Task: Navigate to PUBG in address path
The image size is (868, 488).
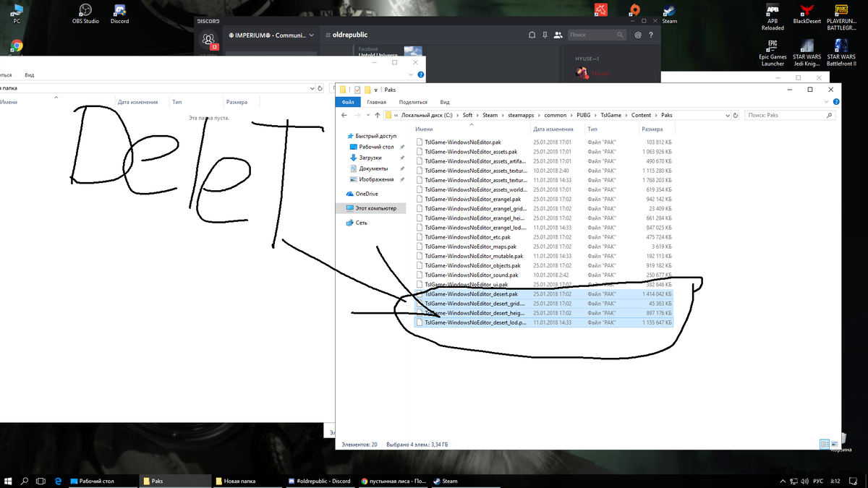Action: tap(584, 115)
